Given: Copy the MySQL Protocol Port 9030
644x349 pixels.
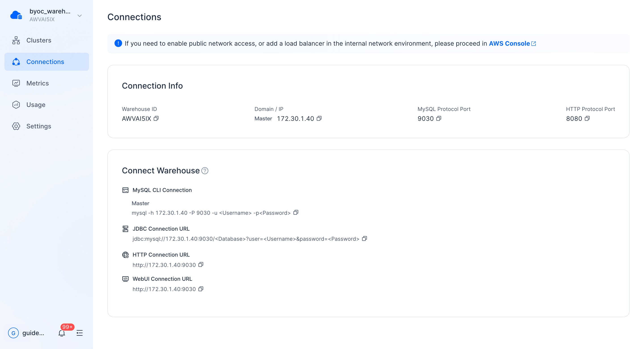Looking at the screenshot, I should pyautogui.click(x=439, y=118).
